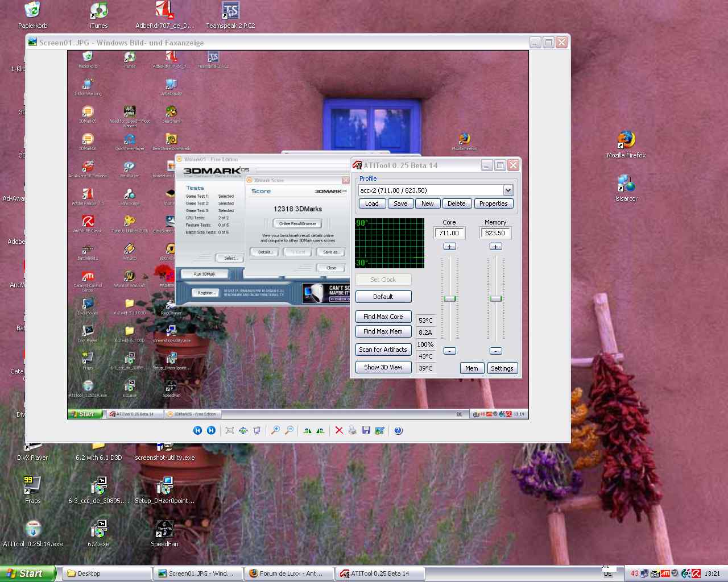
Task: Maximize the Screen01.JPG viewer window
Action: (x=548, y=42)
